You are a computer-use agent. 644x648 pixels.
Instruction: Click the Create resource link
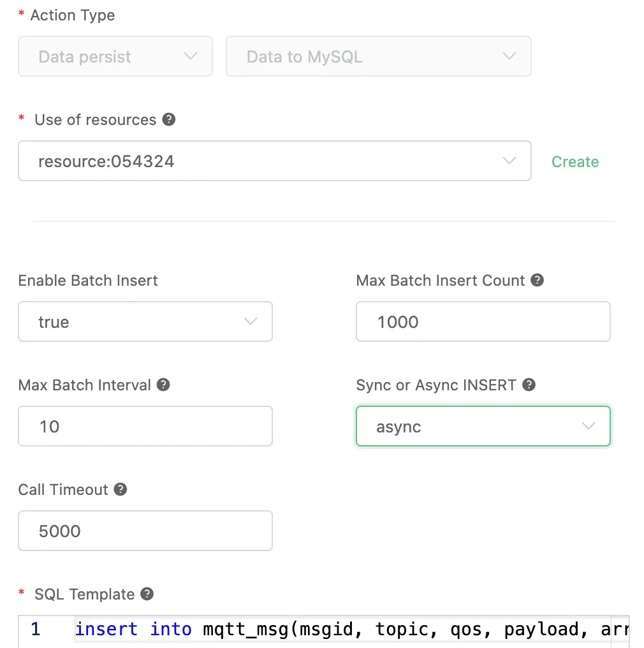click(574, 161)
